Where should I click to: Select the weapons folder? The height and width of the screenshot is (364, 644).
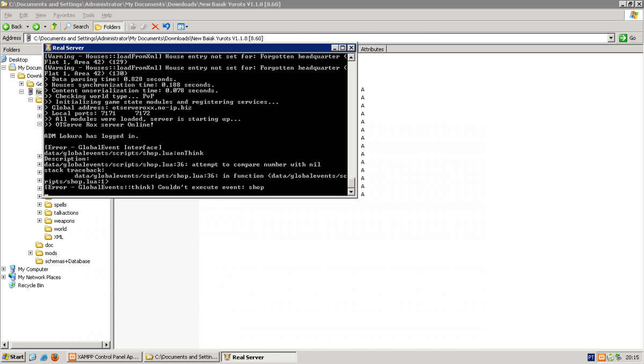coord(64,221)
